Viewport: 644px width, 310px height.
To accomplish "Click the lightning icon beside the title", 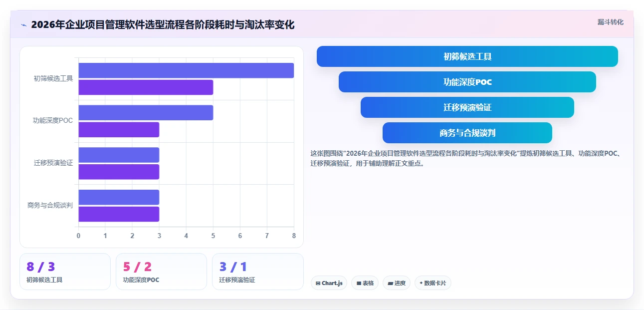I will (x=23, y=25).
